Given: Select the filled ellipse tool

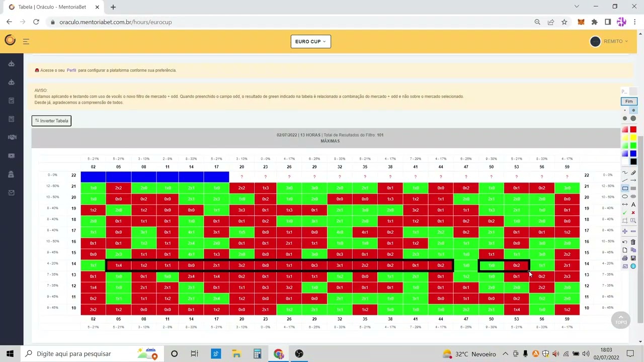Looking at the screenshot, I should click(633, 196).
